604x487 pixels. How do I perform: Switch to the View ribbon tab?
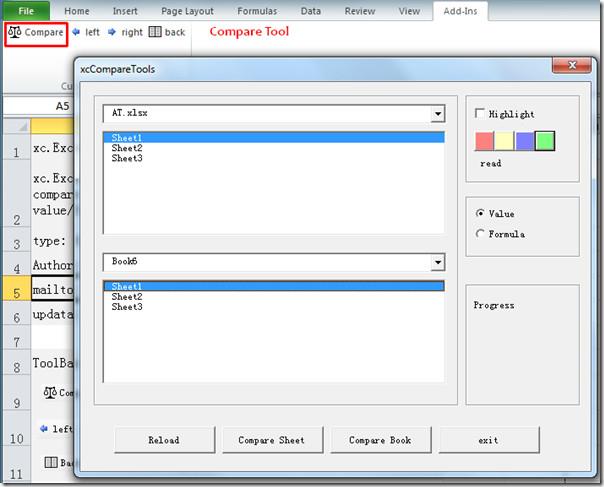point(409,11)
